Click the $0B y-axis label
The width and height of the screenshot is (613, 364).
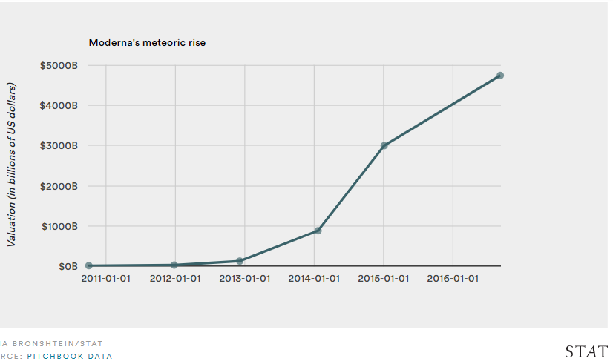tap(68, 266)
